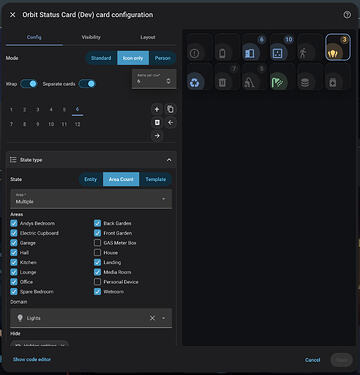Move item right with forward arrow
This screenshot has width=360, height=375.
point(157,136)
